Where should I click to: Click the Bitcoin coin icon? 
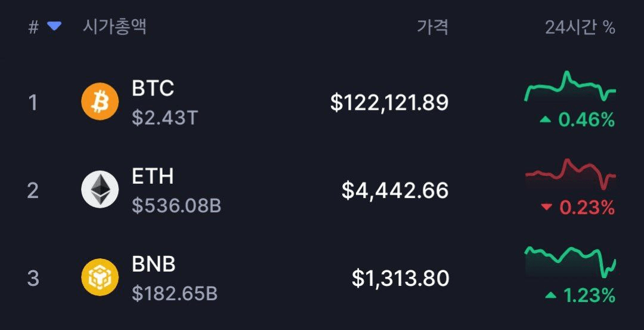point(100,102)
